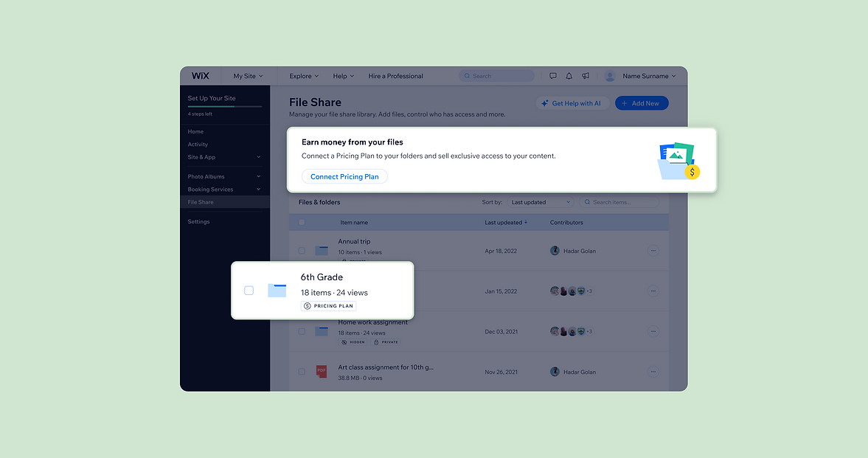The image size is (868, 458).
Task: Open the Name Surname account dropdown
Action: click(649, 76)
